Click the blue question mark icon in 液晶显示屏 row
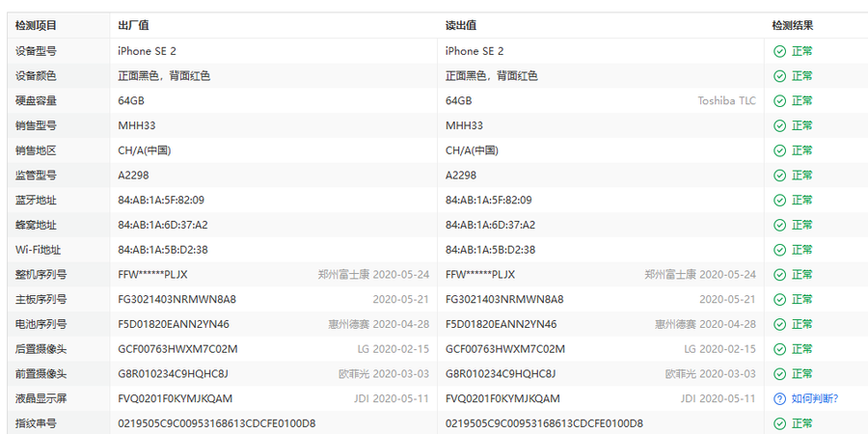The height and width of the screenshot is (434, 868). [779, 399]
